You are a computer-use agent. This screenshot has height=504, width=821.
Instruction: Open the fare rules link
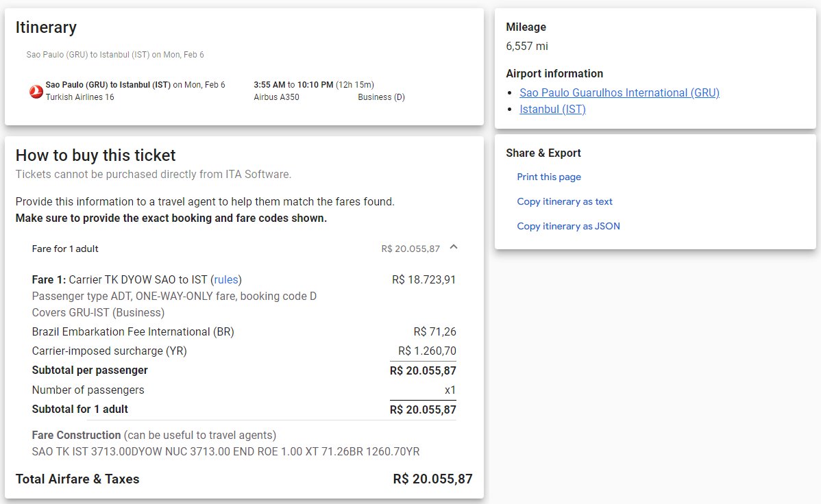coord(225,279)
